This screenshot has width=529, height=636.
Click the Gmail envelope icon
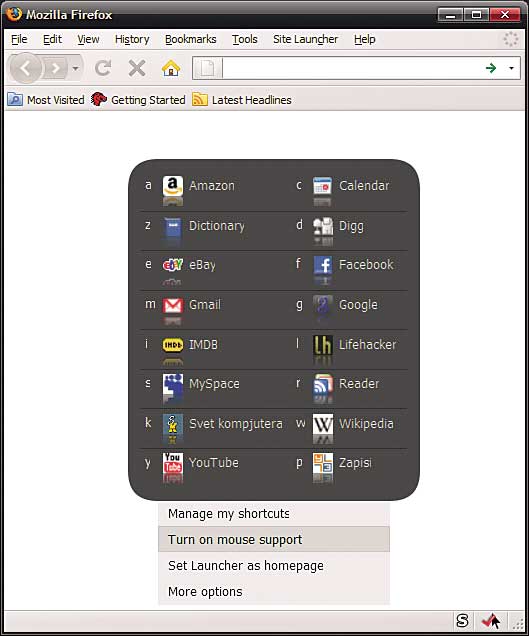coord(173,305)
